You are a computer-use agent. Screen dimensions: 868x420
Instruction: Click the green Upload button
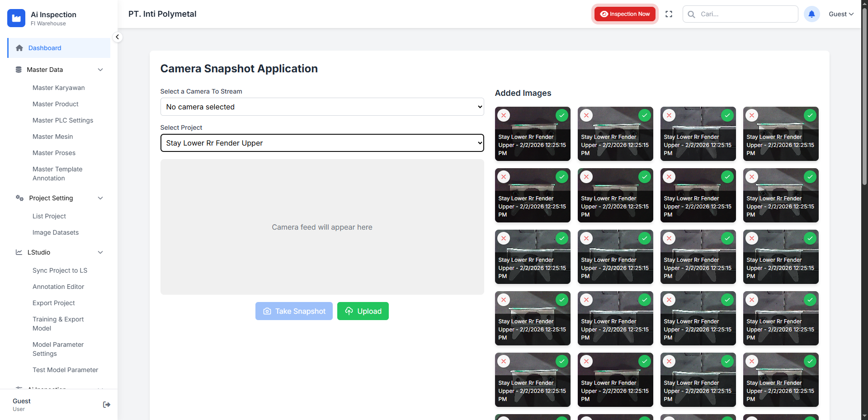[363, 311]
